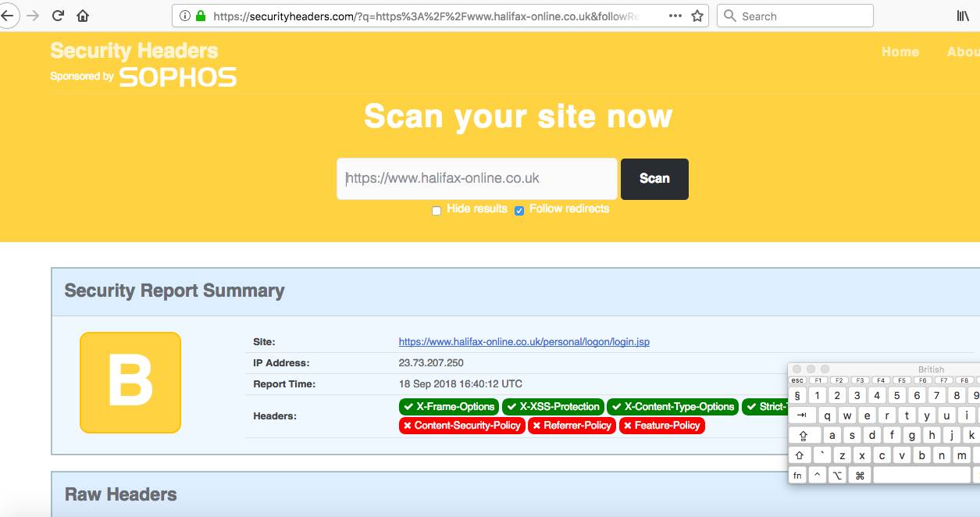The height and width of the screenshot is (517, 980).
Task: Click the X-Frame-Options green header badge
Action: pos(449,407)
